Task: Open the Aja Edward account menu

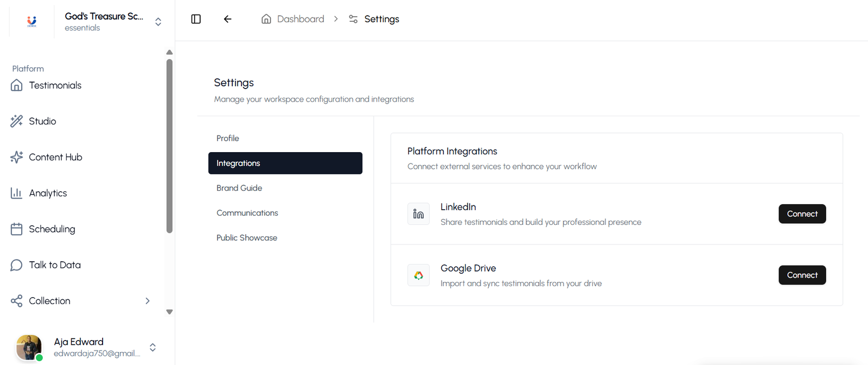Action: (152, 348)
